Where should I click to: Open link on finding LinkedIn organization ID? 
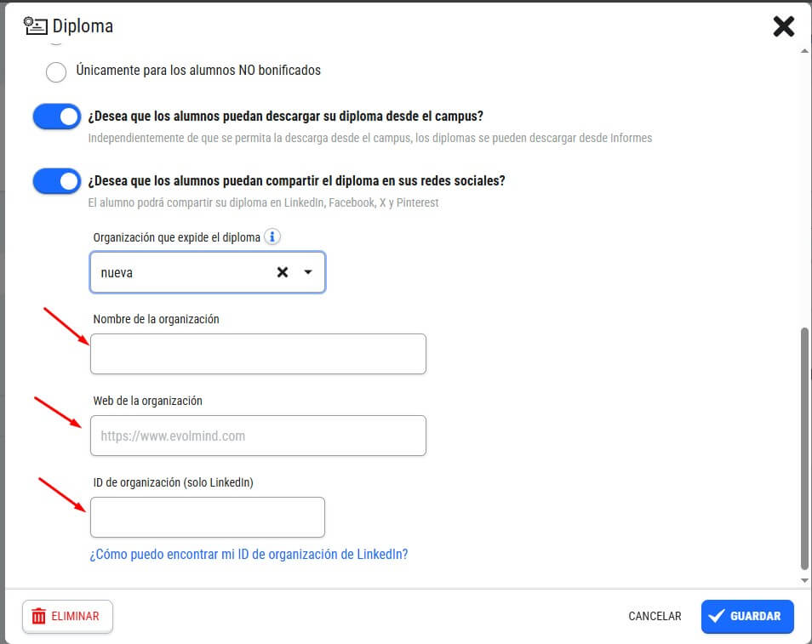point(249,555)
